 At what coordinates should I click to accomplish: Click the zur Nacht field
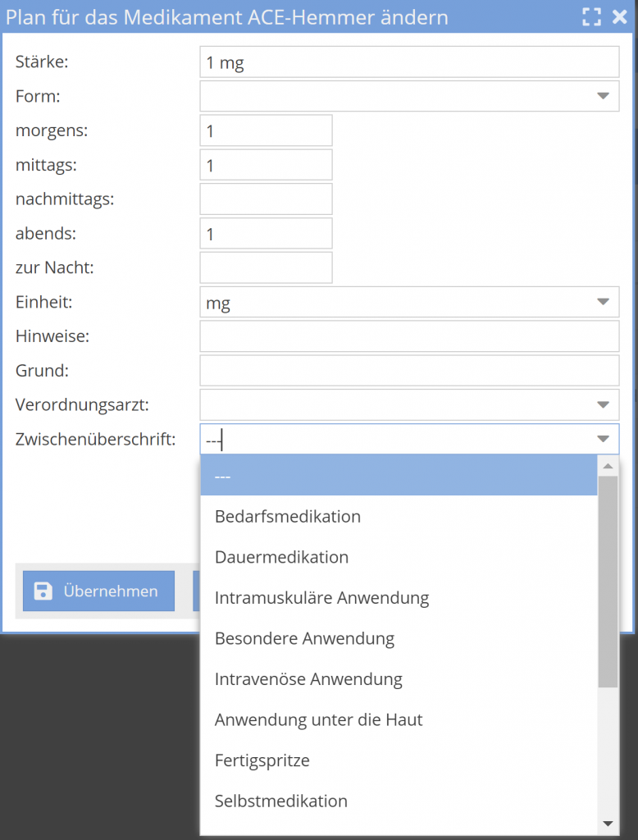tap(267, 268)
